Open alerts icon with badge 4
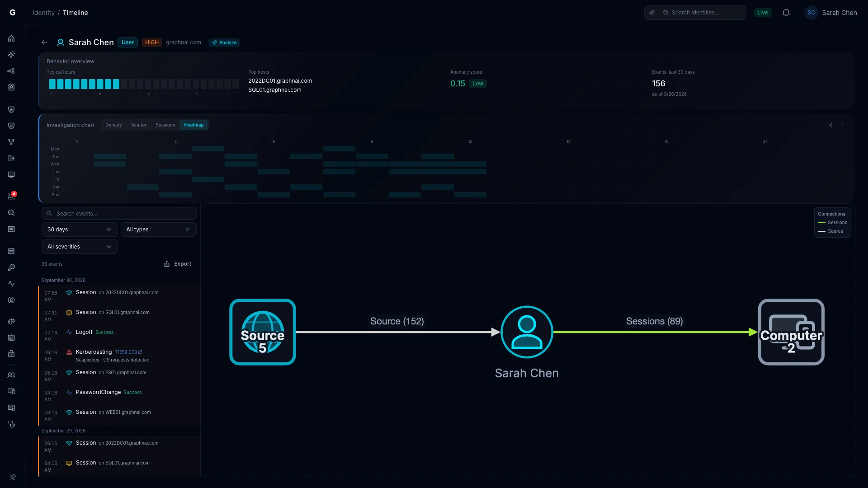The width and height of the screenshot is (868, 488). 11,196
